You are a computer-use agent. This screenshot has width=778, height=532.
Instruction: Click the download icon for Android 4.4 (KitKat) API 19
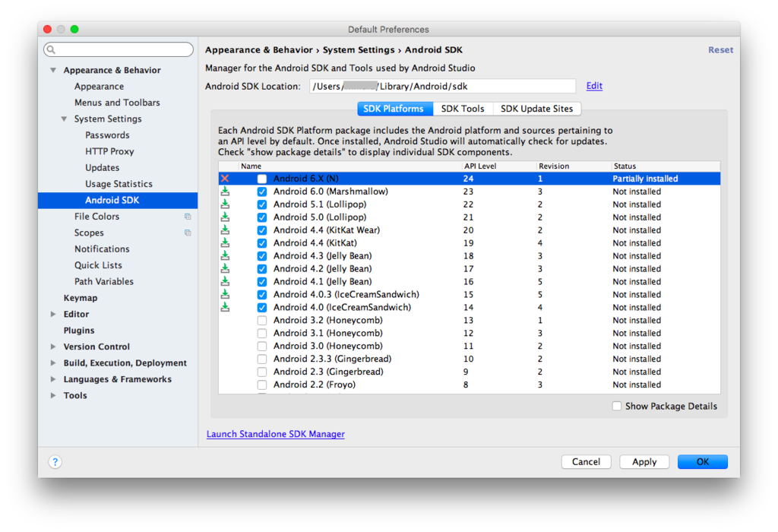point(225,242)
